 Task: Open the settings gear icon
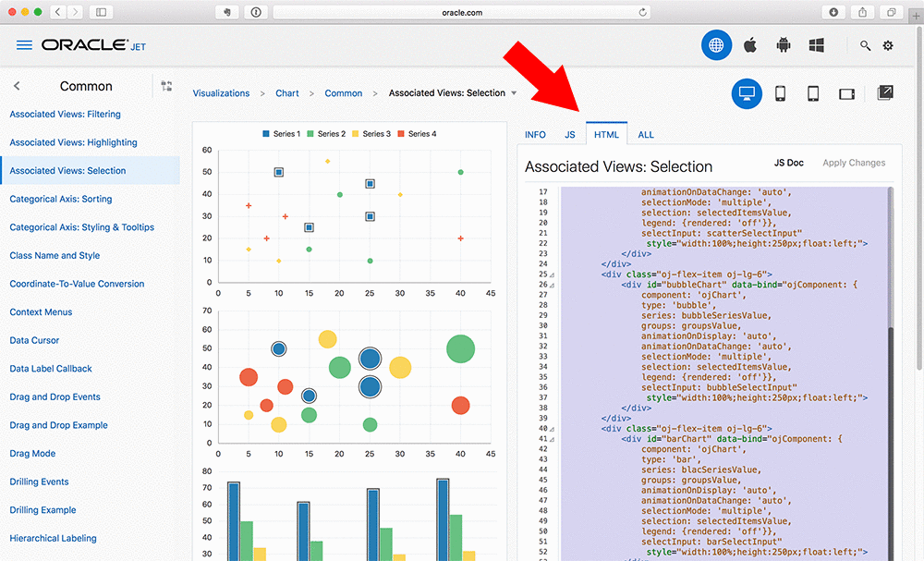(888, 45)
